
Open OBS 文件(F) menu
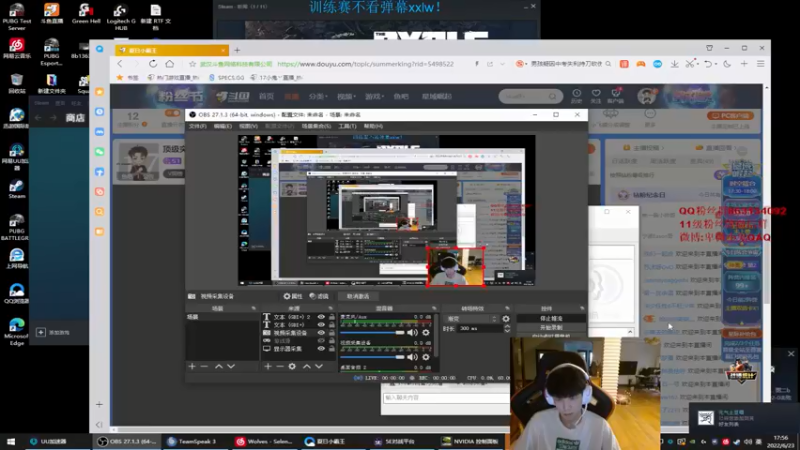click(x=197, y=126)
